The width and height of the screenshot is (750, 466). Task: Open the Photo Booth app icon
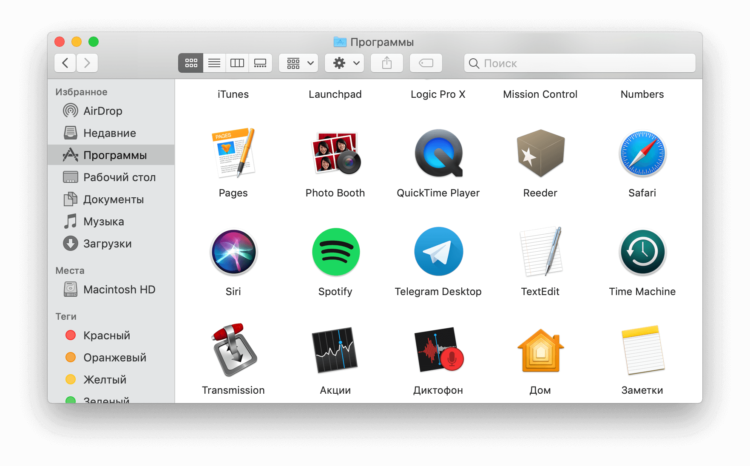(x=335, y=153)
